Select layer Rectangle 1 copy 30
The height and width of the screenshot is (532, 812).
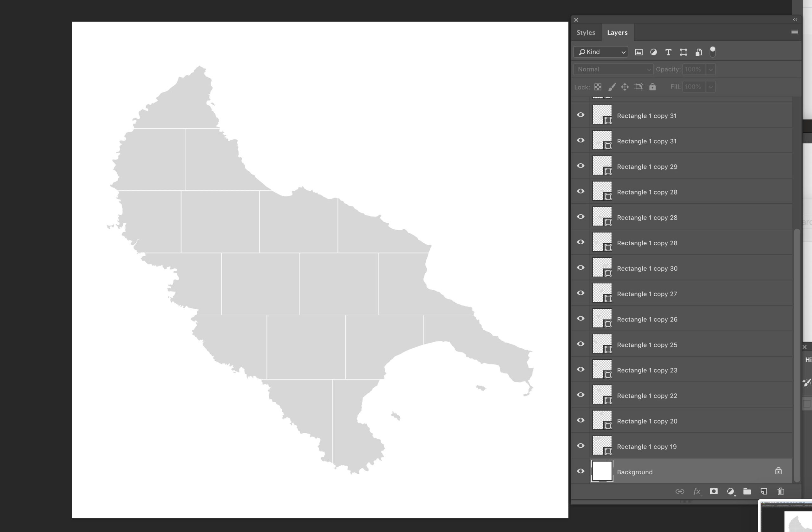tap(647, 269)
